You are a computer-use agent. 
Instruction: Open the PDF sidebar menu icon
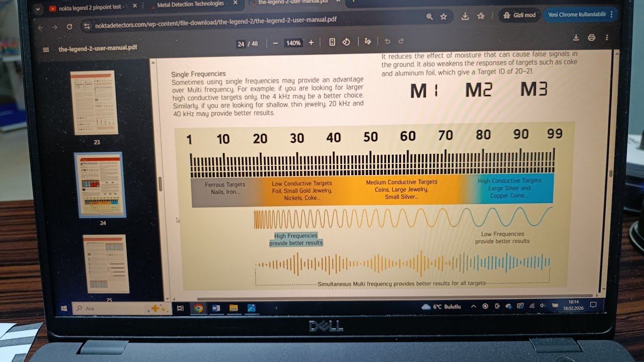46,49
